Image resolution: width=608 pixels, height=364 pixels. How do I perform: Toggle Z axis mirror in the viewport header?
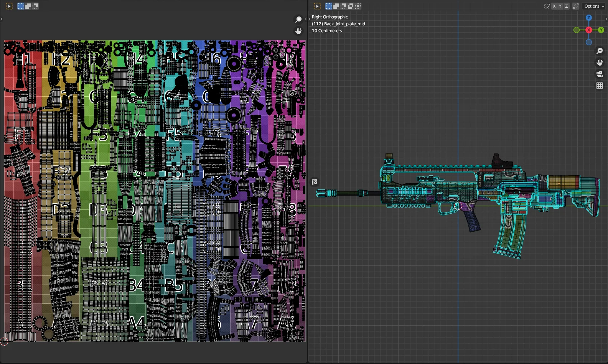click(566, 6)
